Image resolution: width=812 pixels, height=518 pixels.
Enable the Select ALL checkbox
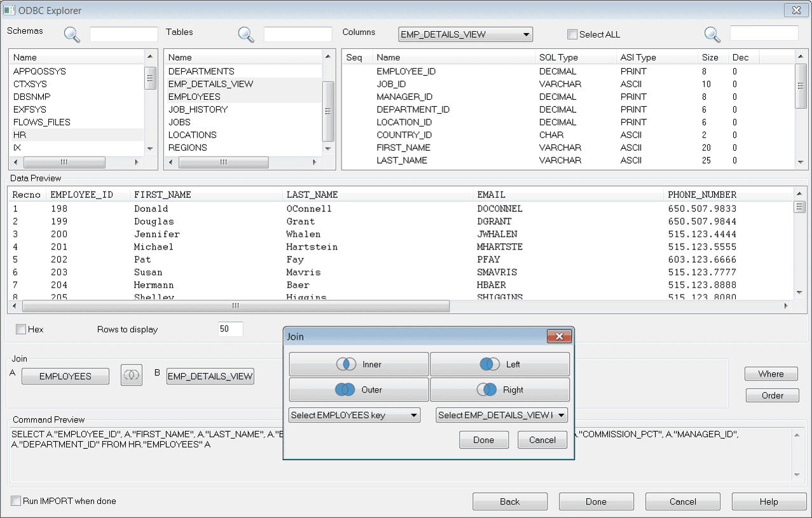pyautogui.click(x=572, y=34)
